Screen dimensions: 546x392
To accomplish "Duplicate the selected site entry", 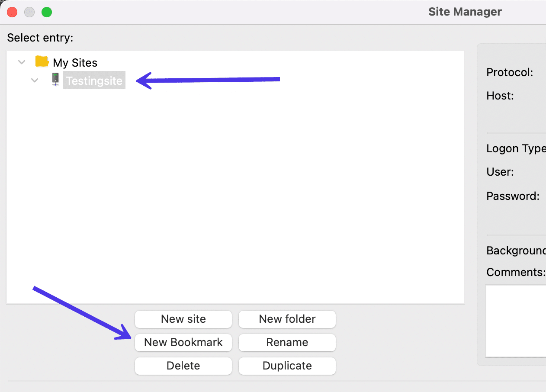I will 287,366.
